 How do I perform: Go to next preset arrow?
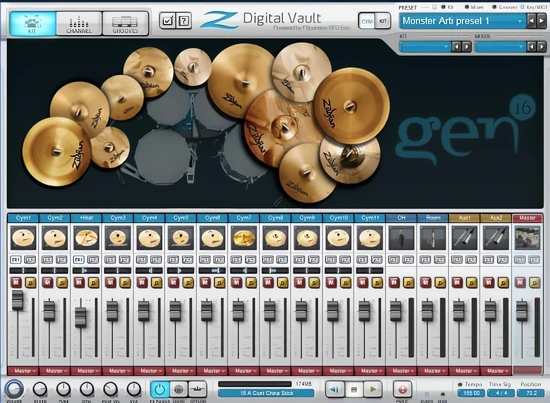(541, 21)
